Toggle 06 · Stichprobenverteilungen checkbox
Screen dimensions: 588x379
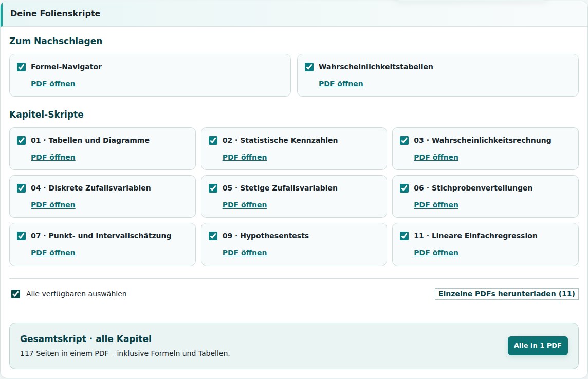coord(404,188)
